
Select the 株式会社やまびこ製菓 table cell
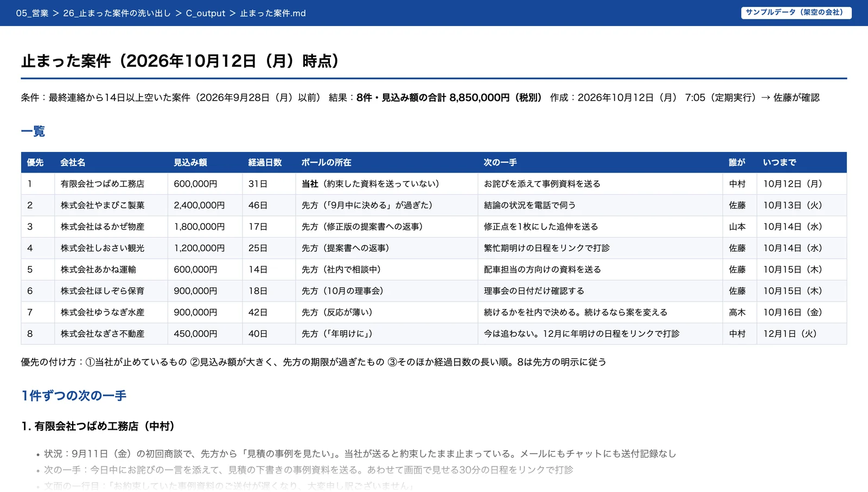[x=111, y=205]
